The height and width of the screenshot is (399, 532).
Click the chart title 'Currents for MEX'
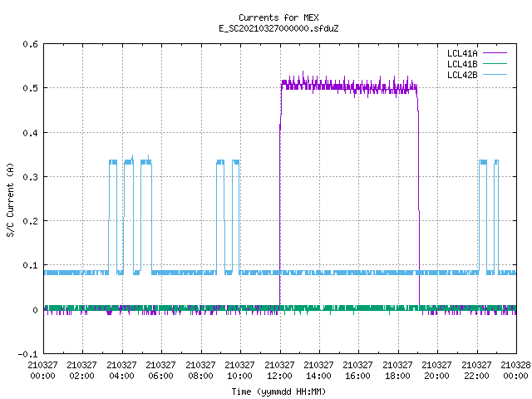click(x=278, y=17)
